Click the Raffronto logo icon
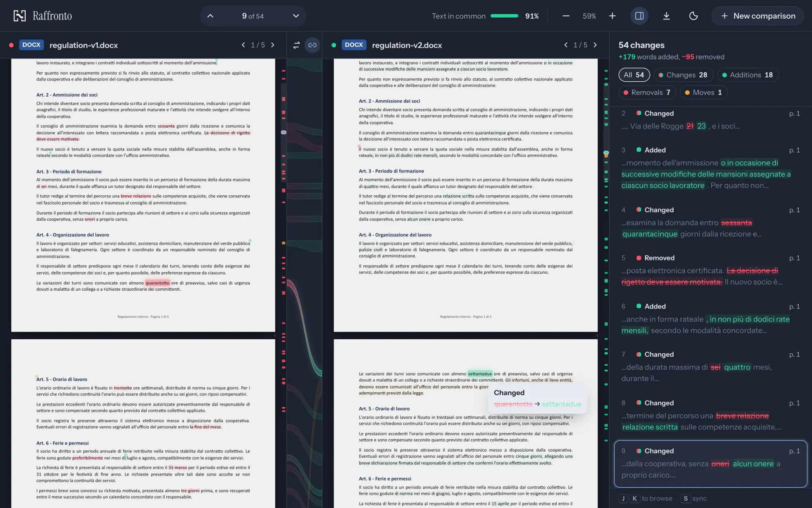This screenshot has width=812, height=508. [19, 16]
